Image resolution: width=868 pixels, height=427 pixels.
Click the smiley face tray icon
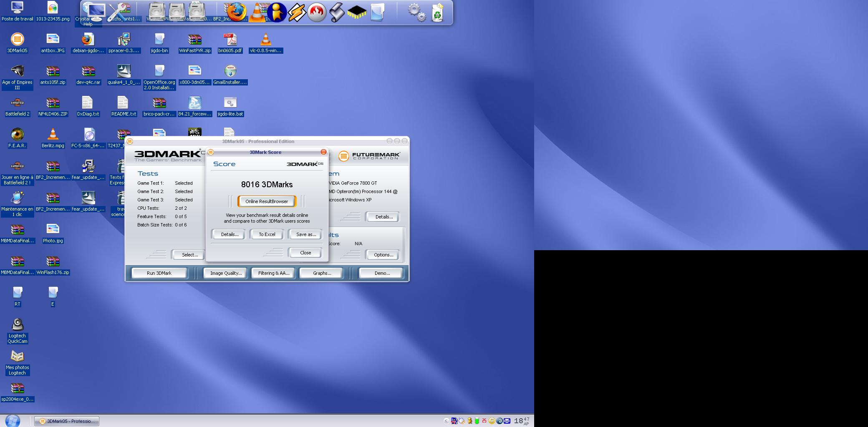tap(492, 421)
